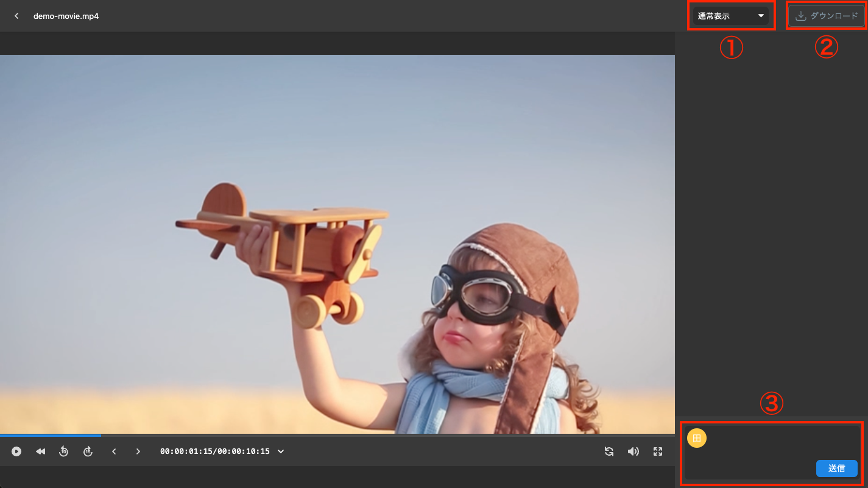Skip forward 15 seconds
This screenshot has height=488, width=868.
[88, 451]
